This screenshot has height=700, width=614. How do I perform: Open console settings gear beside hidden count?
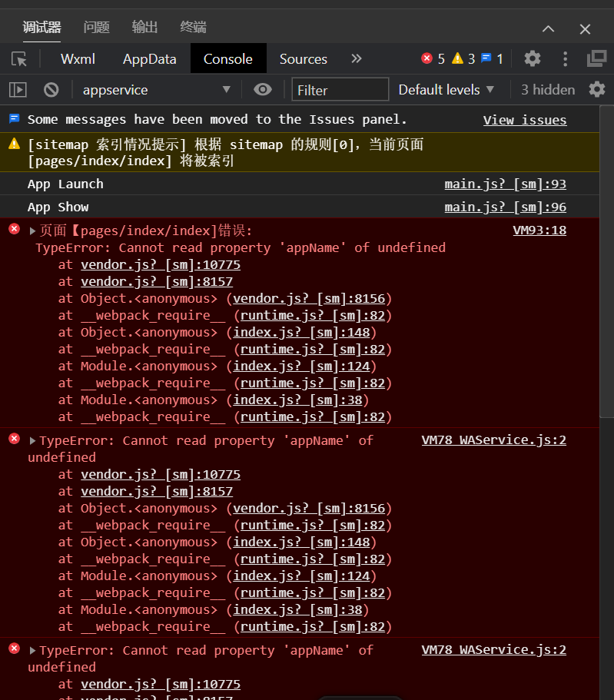597,90
